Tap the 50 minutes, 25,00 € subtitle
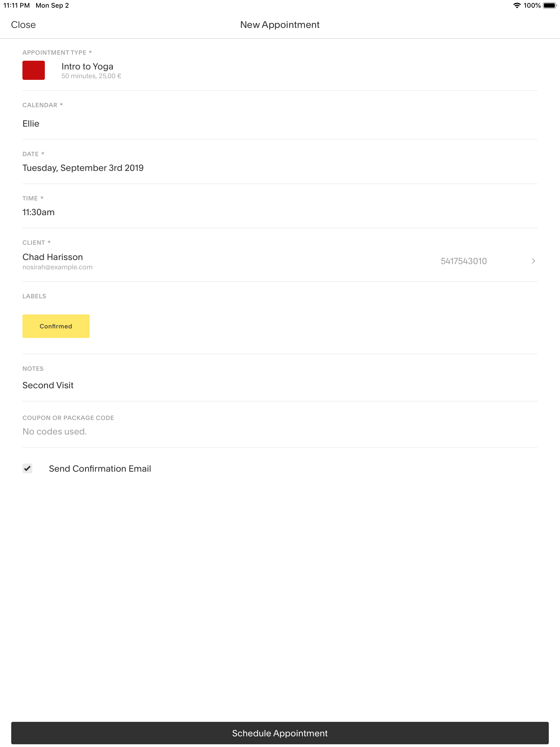Image resolution: width=560 pixels, height=747 pixels. pos(91,76)
